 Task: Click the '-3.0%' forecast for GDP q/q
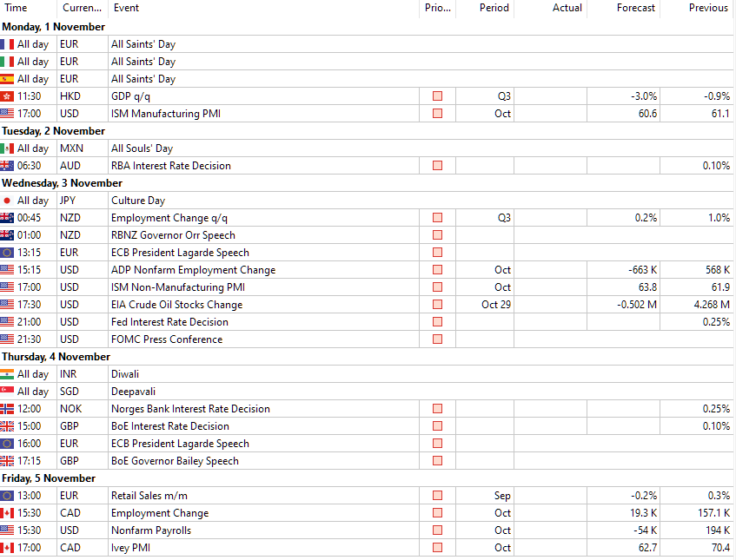[644, 96]
